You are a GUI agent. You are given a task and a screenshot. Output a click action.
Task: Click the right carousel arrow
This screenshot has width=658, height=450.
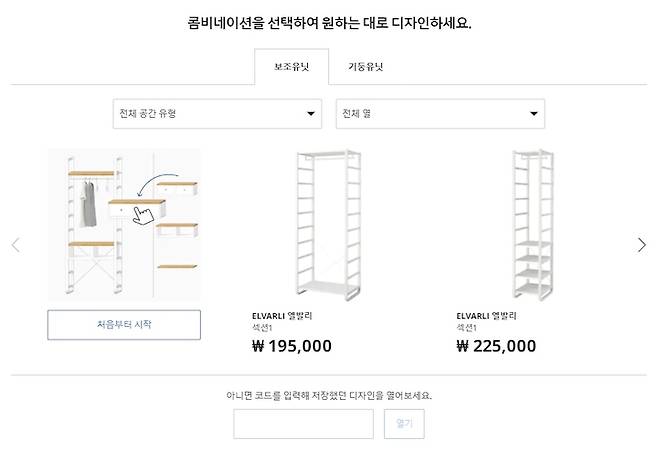click(642, 245)
